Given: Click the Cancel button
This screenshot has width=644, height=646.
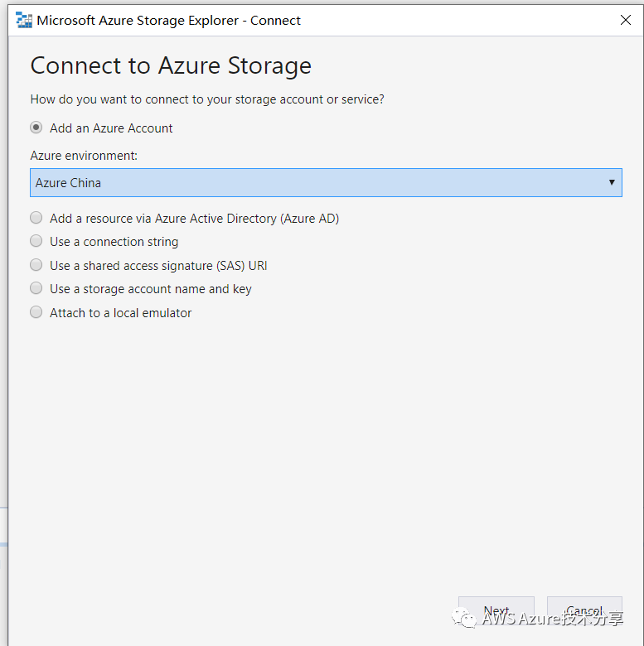Looking at the screenshot, I should click(x=584, y=611).
